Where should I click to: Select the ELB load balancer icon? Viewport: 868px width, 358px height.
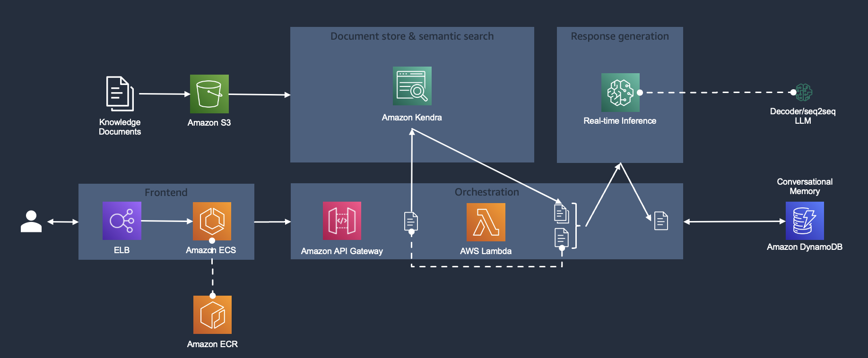click(x=122, y=221)
